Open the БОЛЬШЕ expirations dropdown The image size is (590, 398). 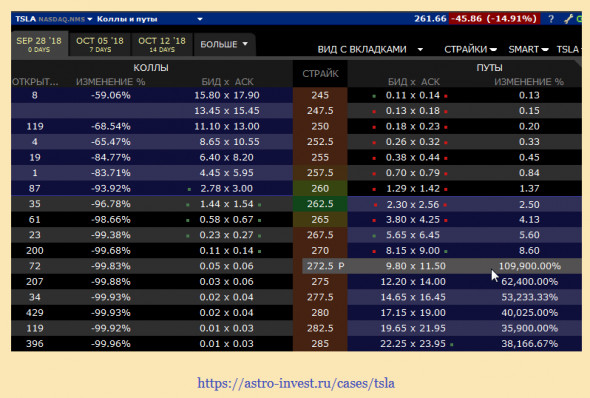click(224, 44)
